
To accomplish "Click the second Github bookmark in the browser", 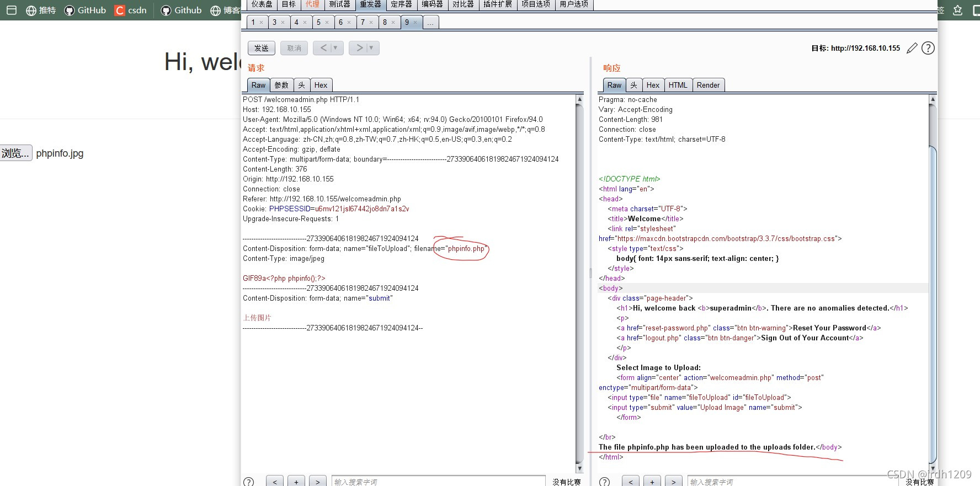I will tap(182, 10).
